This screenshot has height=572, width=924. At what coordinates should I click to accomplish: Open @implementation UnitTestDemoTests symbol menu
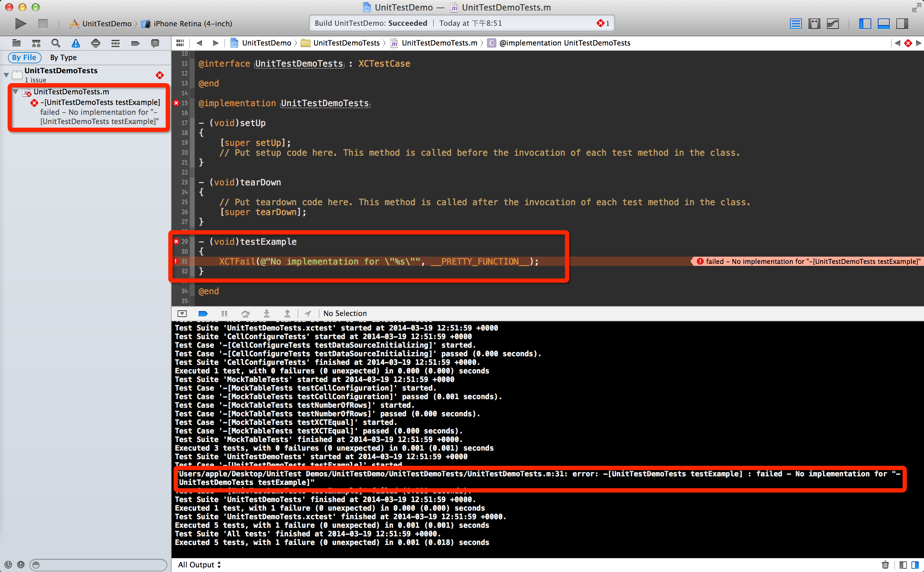click(559, 43)
